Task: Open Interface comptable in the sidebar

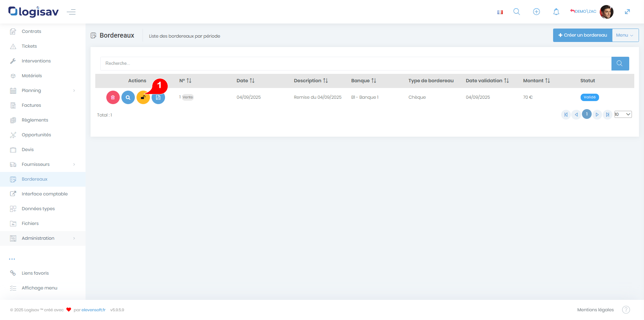Action: click(45, 194)
